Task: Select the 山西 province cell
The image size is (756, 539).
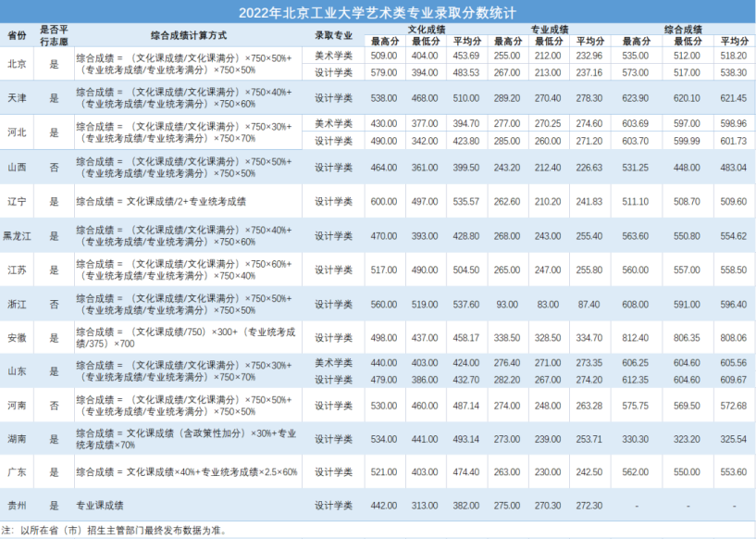Action: point(17,168)
